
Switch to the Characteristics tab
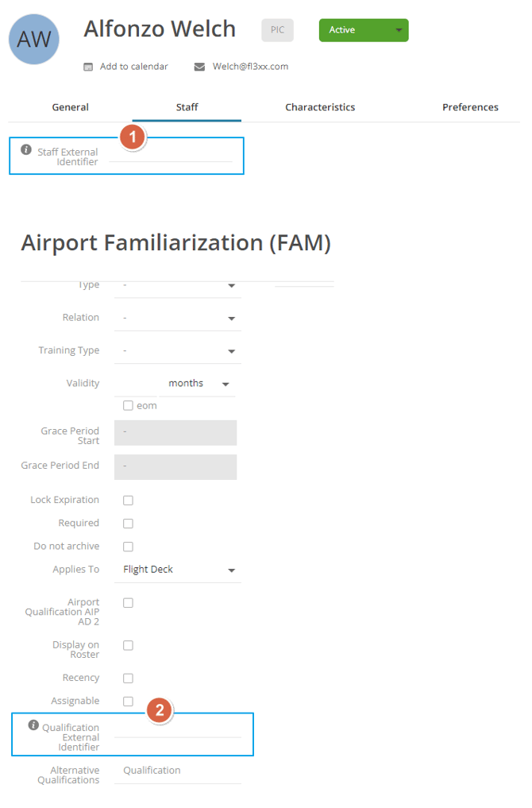tap(320, 107)
